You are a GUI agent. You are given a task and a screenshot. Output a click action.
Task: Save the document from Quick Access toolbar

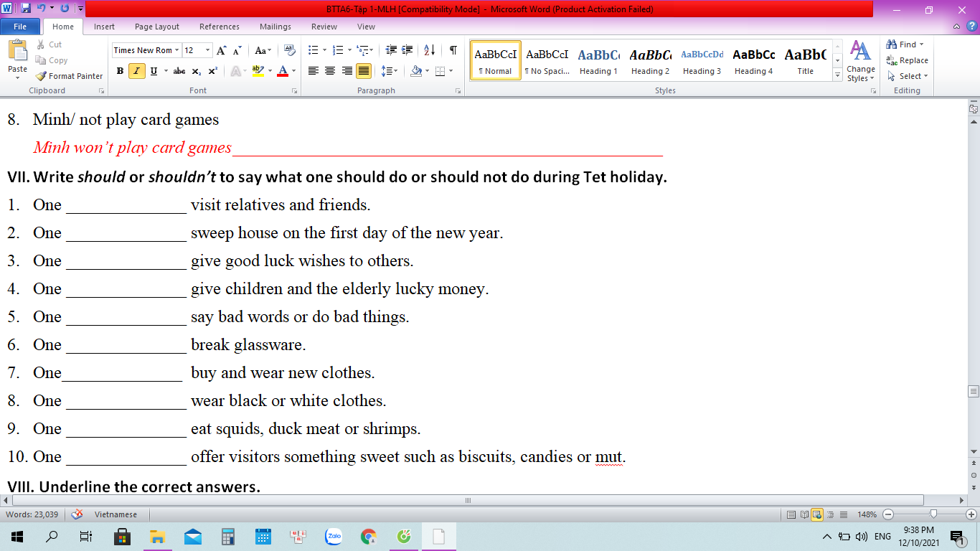(x=27, y=9)
